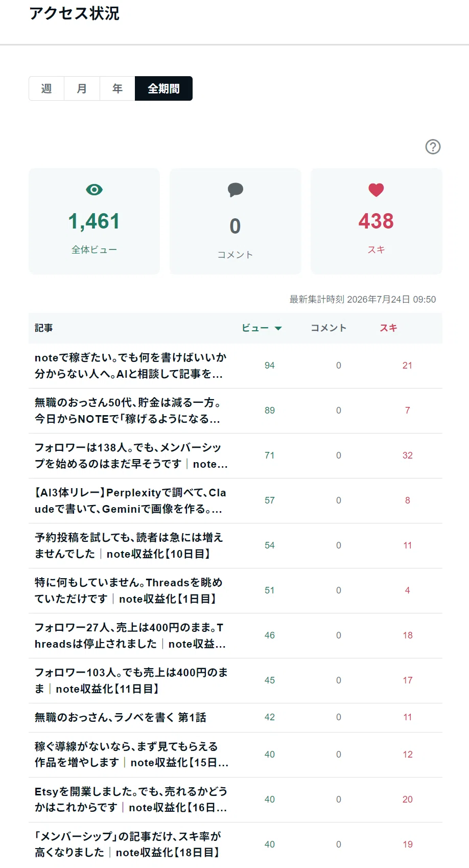
Task: Open the article 'noteで稼ぎたい。でも何を書けば'
Action: [x=131, y=366]
